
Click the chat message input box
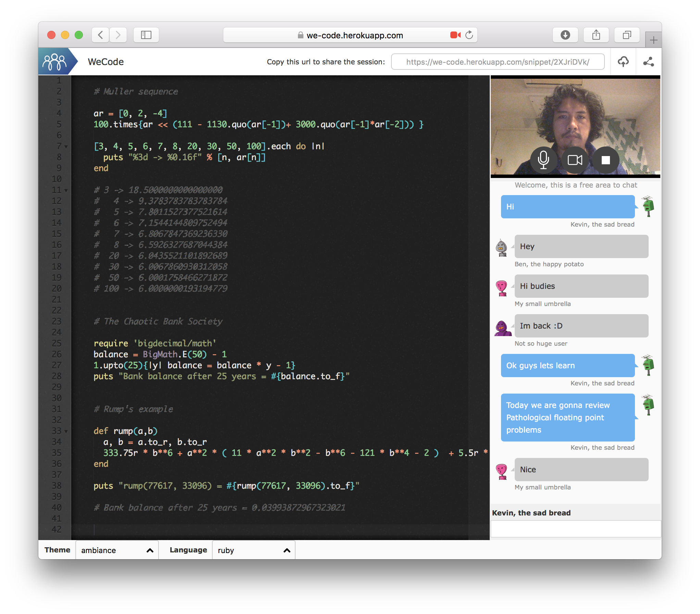575,529
